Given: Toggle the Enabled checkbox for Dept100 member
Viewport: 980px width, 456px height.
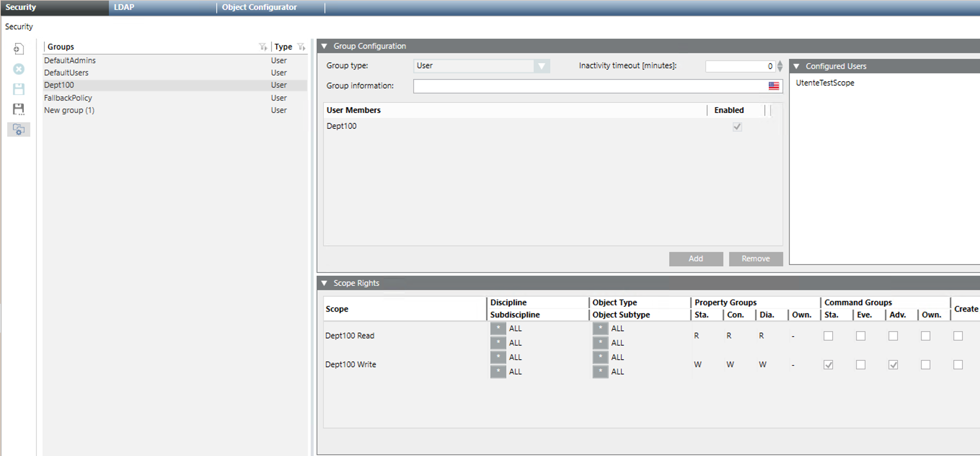Looking at the screenshot, I should 737,127.
